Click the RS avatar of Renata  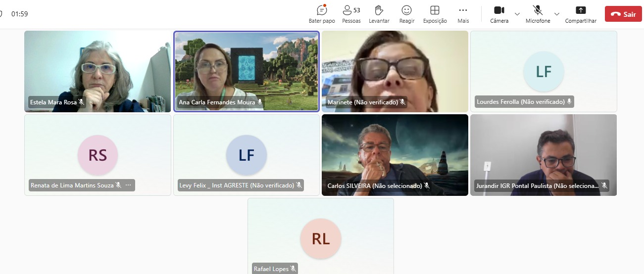click(98, 155)
